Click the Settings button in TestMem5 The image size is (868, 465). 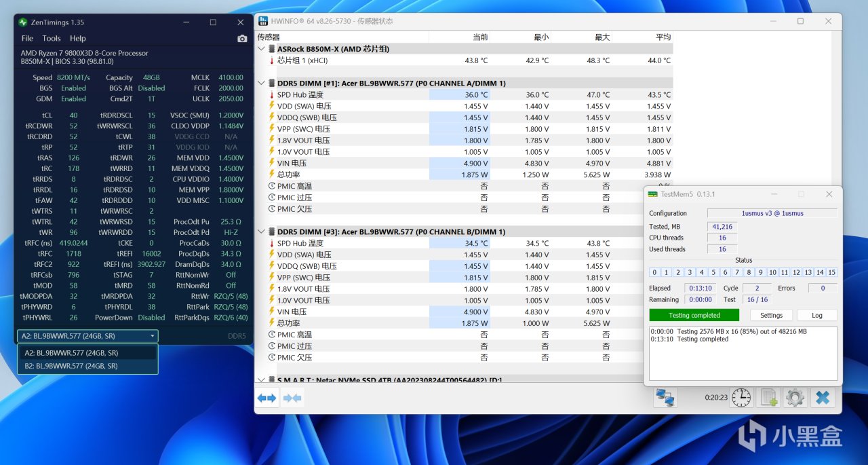[x=771, y=315]
